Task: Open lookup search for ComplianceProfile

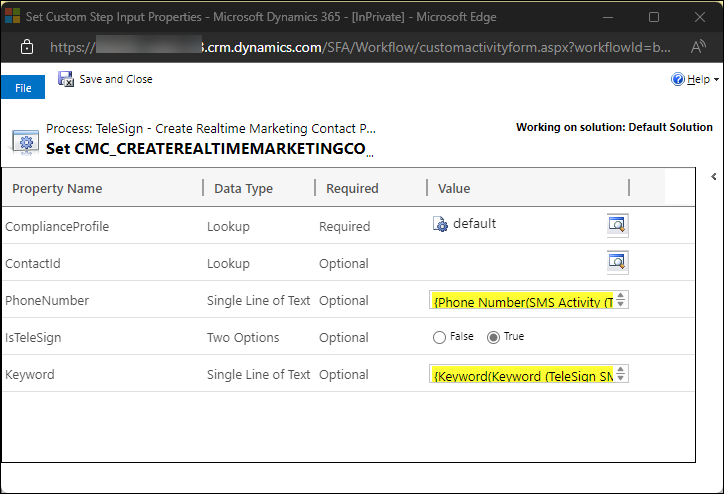Action: [617, 225]
